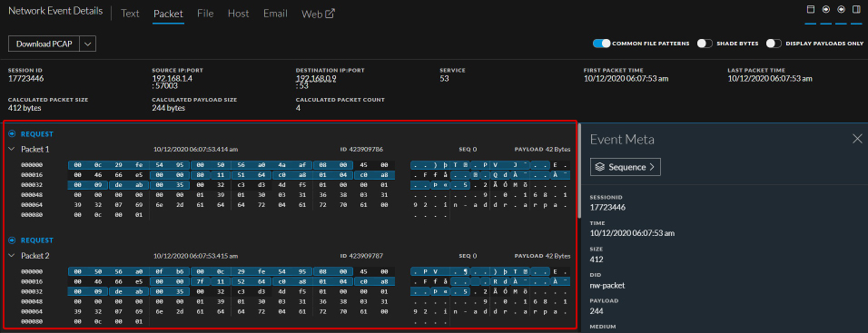The image size is (868, 333).
Task: Click the calculated packet size 412 bytes
Action: [x=25, y=108]
